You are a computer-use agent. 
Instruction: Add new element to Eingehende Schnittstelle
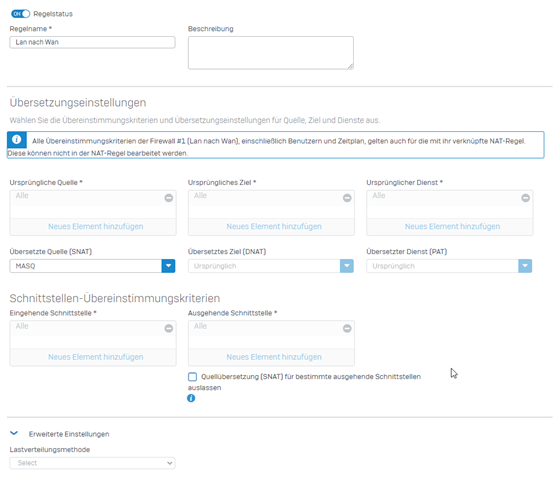(96, 357)
